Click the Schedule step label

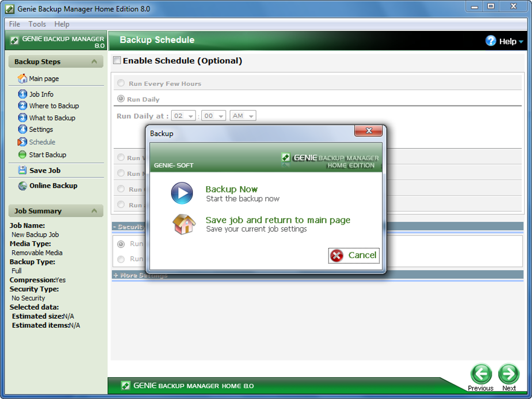tap(42, 142)
